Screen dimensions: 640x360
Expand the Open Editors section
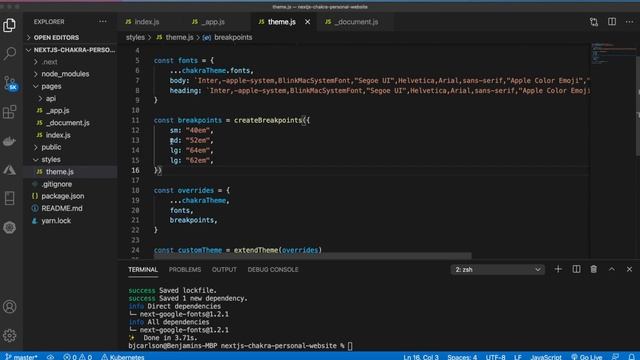click(x=56, y=37)
